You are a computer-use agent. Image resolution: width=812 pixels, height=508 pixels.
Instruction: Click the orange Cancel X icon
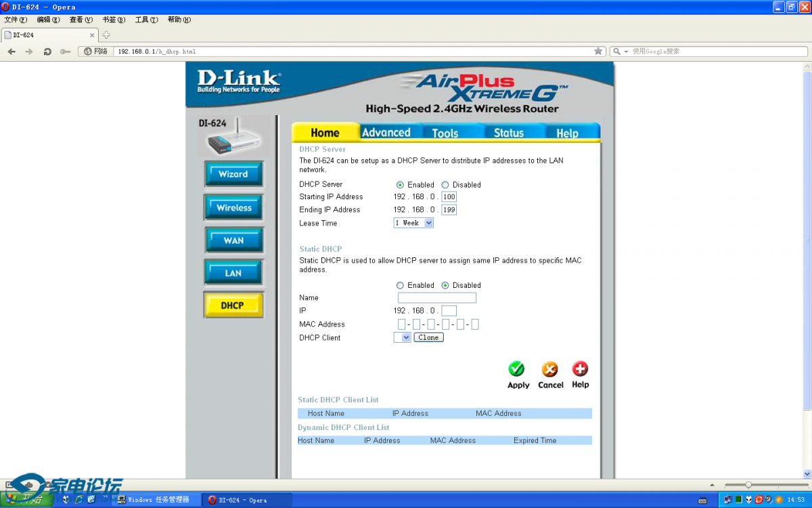[550, 369]
